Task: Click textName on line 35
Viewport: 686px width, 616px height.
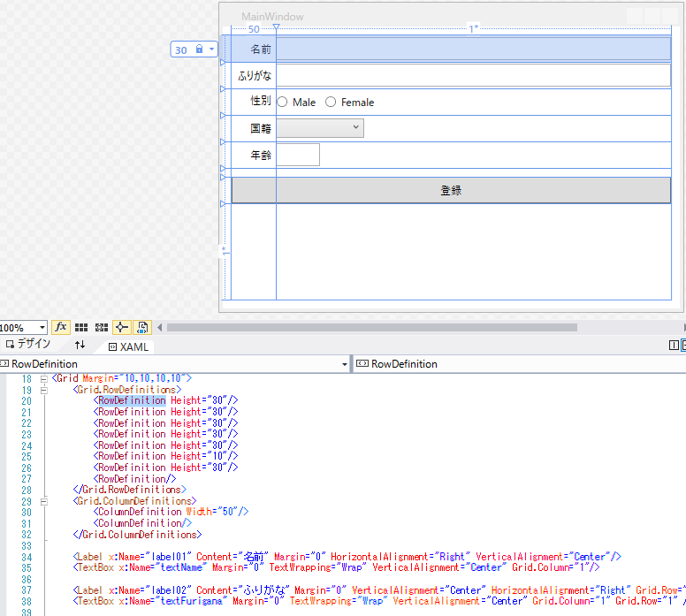Action: tap(181, 567)
